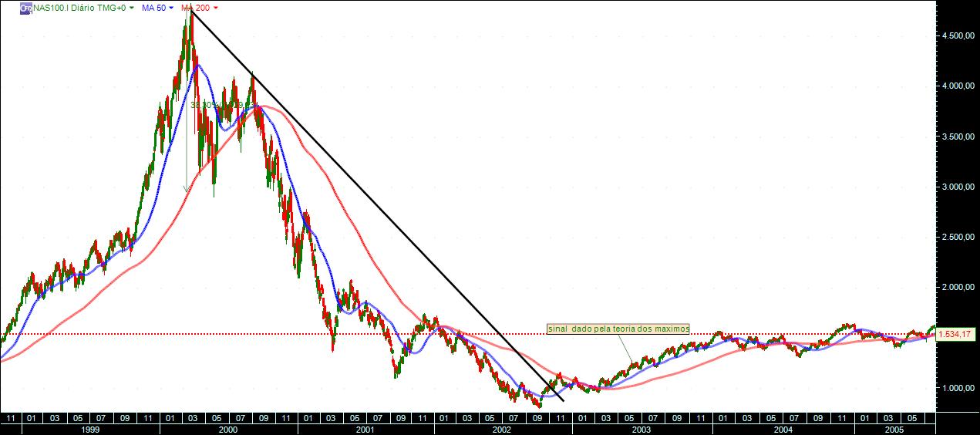
Task: Click the 2005 year label on time axis
Action: click(894, 429)
